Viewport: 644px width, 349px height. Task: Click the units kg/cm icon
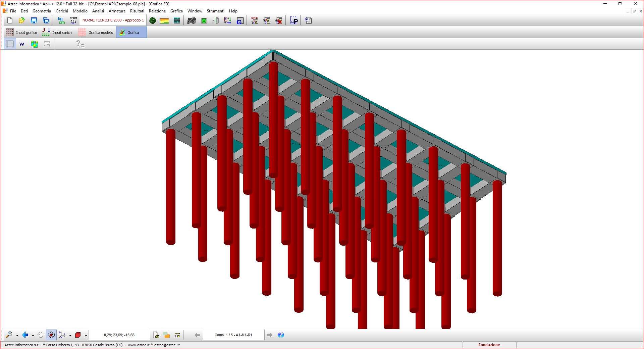pyautogui.click(x=61, y=20)
